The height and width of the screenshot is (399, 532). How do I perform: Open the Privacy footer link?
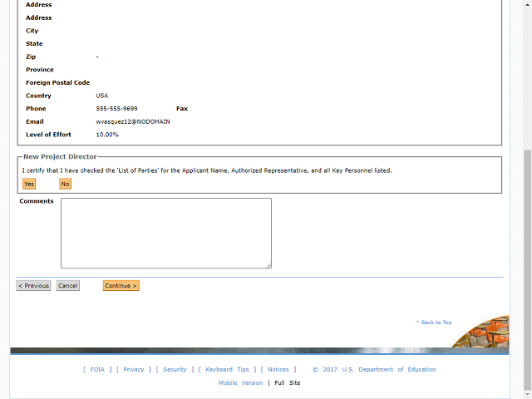pos(134,369)
